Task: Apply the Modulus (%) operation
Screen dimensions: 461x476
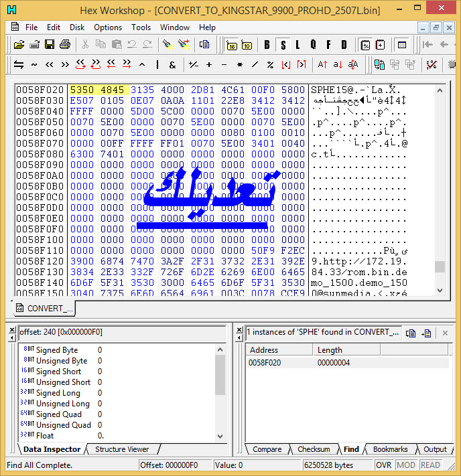Action: 270,65
